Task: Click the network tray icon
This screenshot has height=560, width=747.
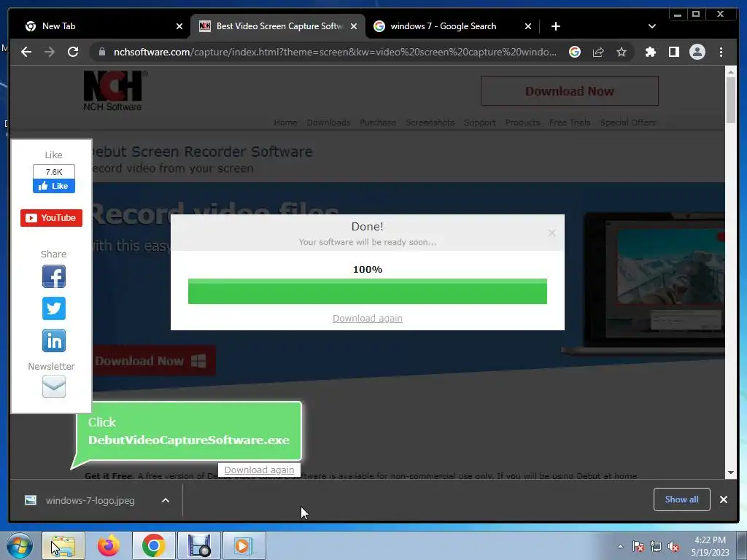Action: 656,546
